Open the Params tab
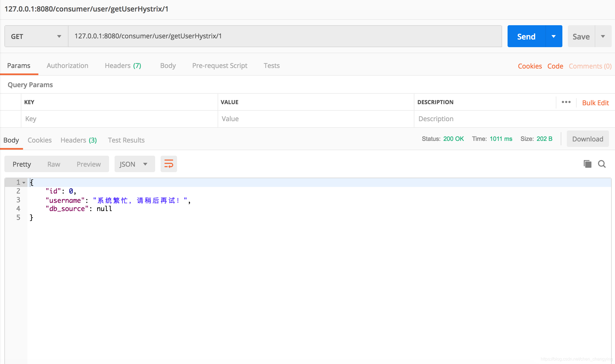 point(19,66)
